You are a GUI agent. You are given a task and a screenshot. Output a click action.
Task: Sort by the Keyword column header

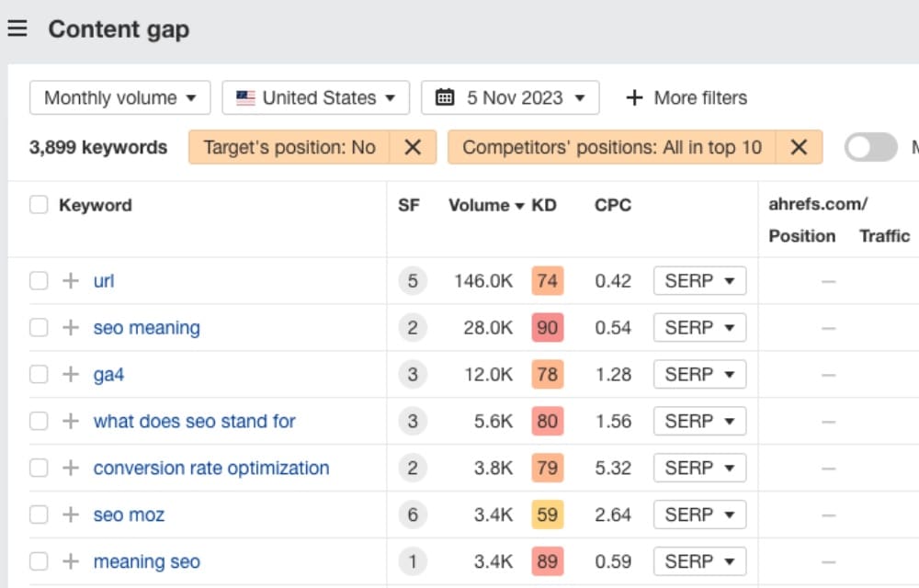[x=96, y=205]
